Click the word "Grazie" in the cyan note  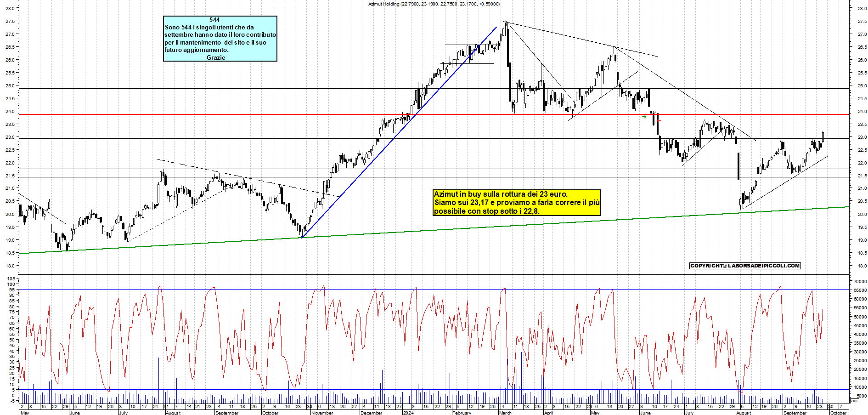click(216, 57)
